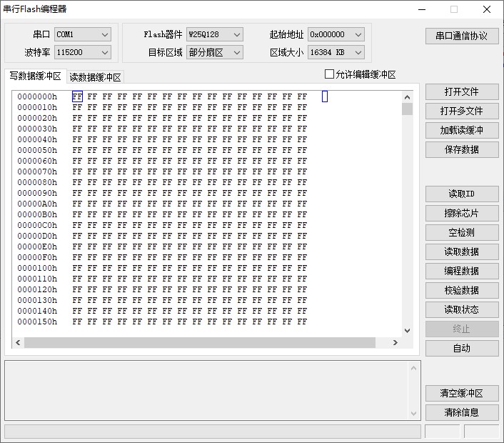This screenshot has width=504, height=443.
Task: Close the 串行Flash编程器 window
Action: point(487,10)
